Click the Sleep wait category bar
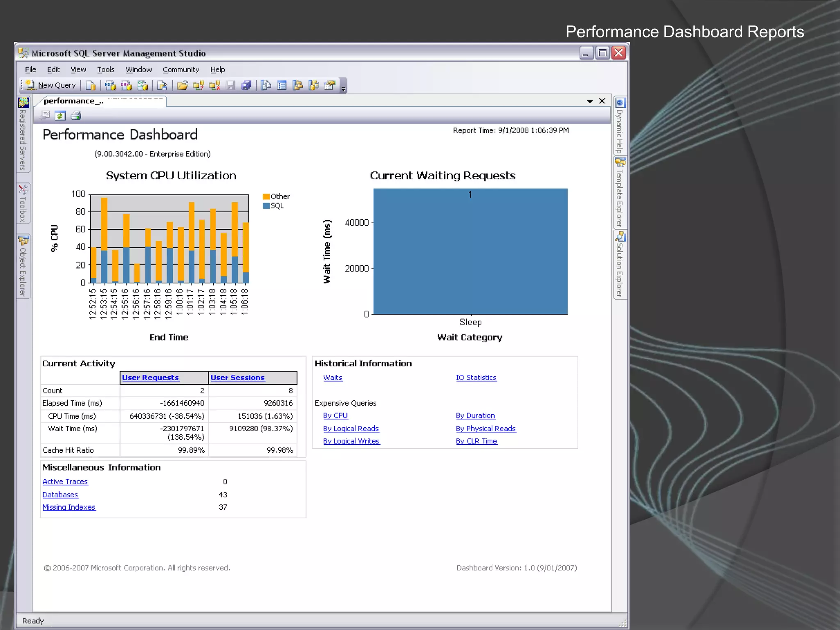The width and height of the screenshot is (840, 630). point(470,251)
